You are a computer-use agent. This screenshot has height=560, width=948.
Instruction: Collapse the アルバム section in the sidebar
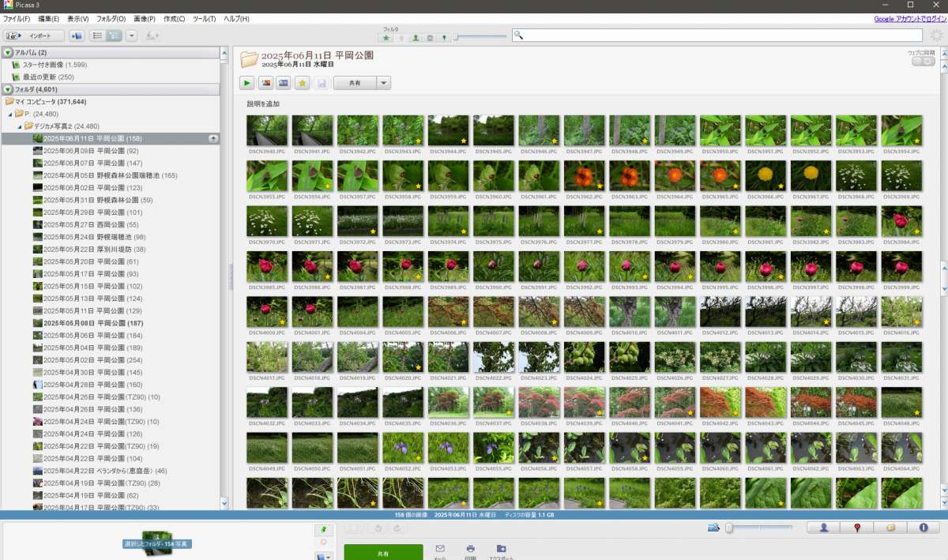coord(8,52)
